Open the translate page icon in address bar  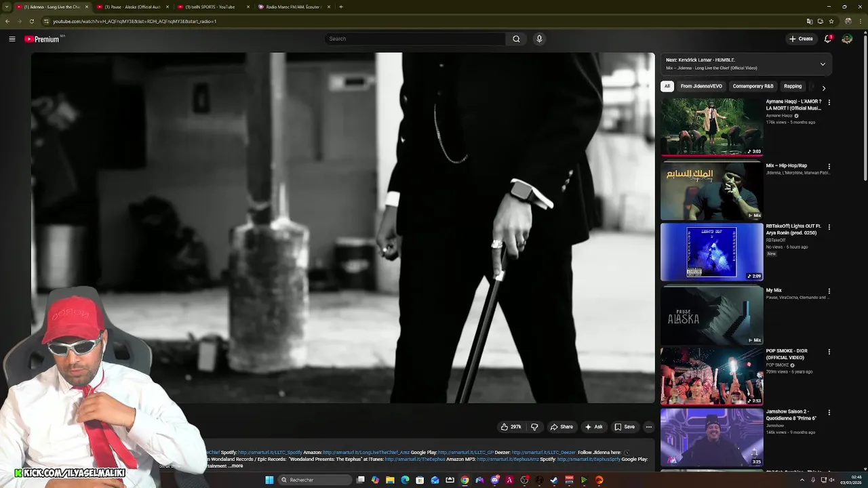tap(809, 21)
